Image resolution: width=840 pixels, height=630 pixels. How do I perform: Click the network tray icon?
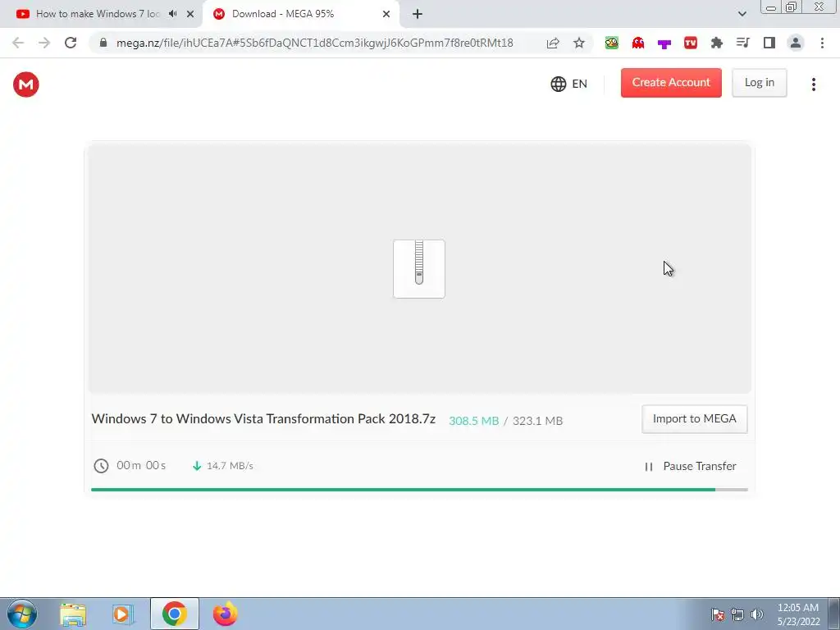point(737,614)
